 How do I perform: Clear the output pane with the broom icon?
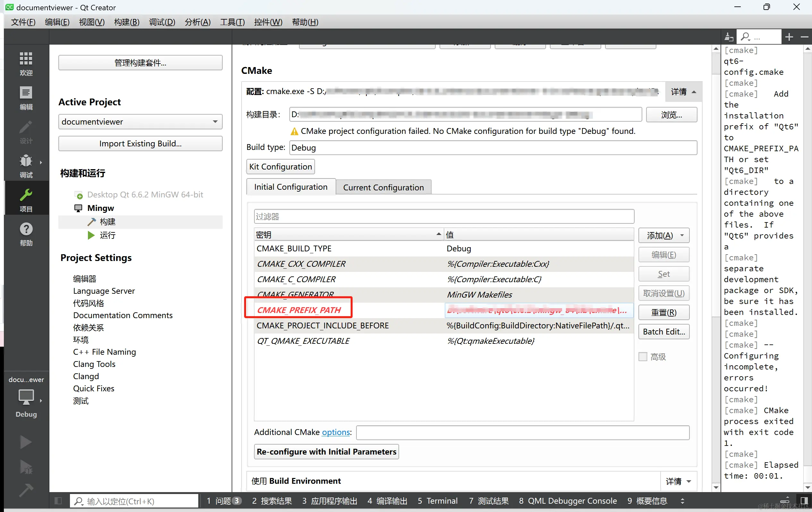pyautogui.click(x=729, y=37)
